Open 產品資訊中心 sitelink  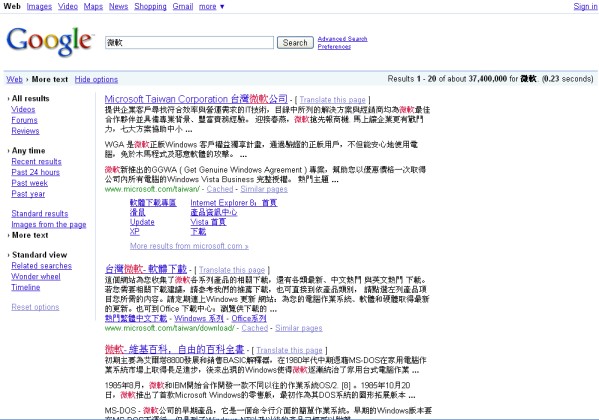click(214, 212)
